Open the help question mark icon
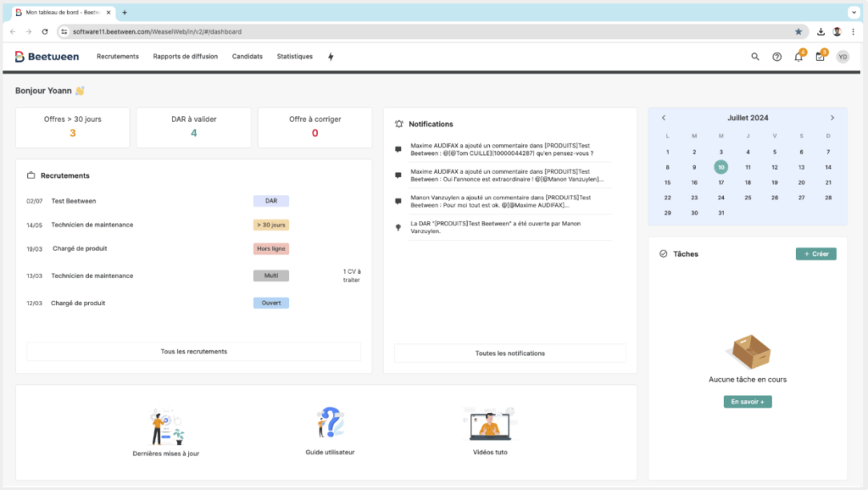This screenshot has height=490, width=868. 776,57
